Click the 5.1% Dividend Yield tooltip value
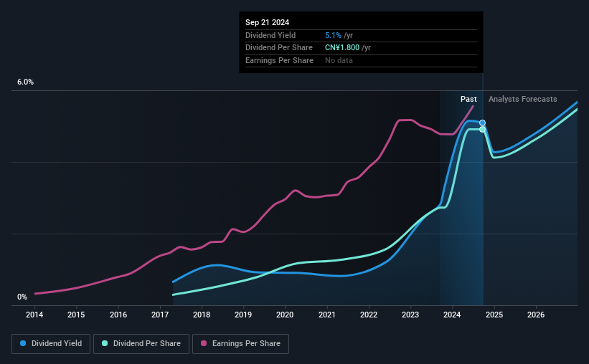This screenshot has height=364, width=589. (333, 35)
